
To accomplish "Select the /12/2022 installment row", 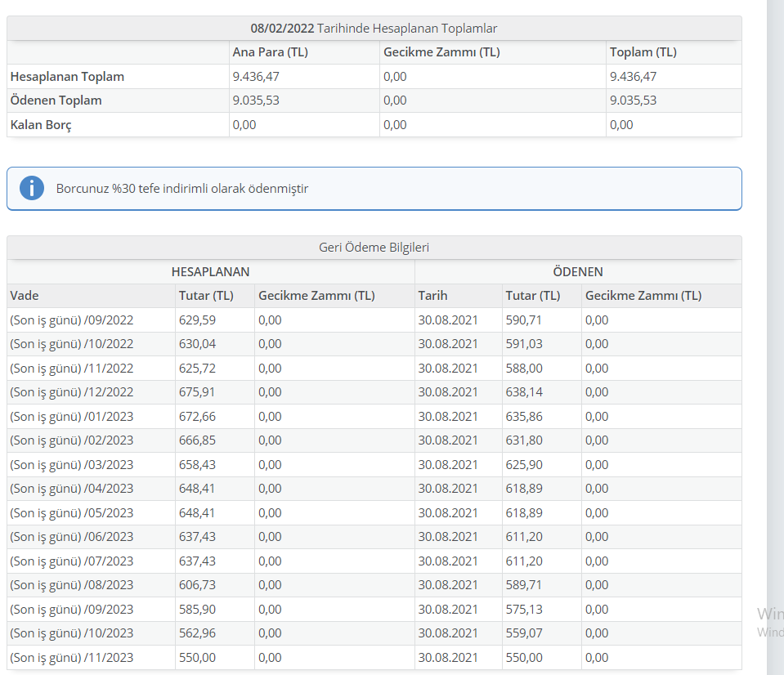I will point(374,392).
